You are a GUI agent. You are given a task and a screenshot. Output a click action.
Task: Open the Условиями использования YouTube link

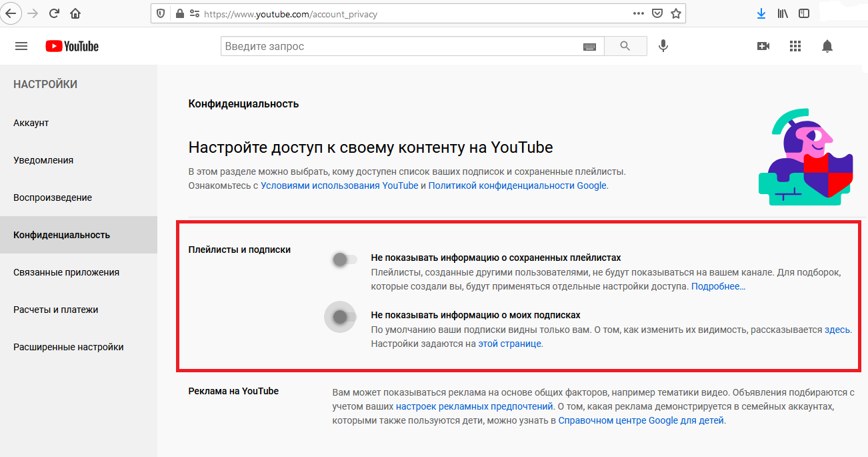coord(339,186)
